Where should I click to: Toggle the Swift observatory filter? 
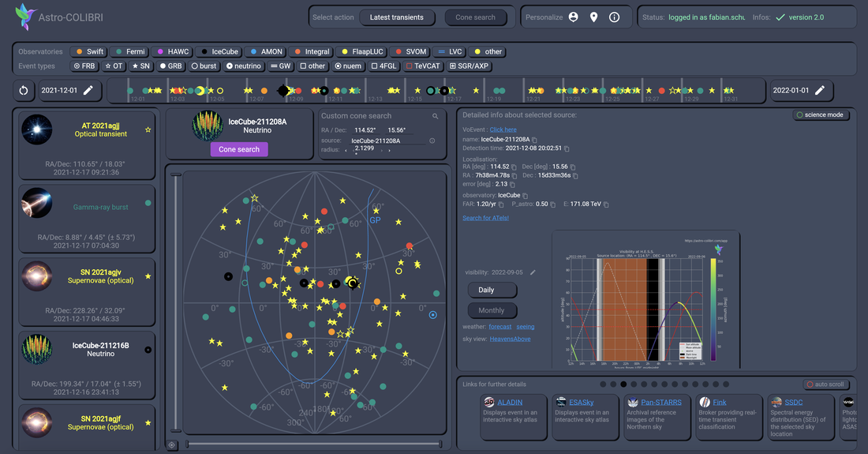pos(88,51)
